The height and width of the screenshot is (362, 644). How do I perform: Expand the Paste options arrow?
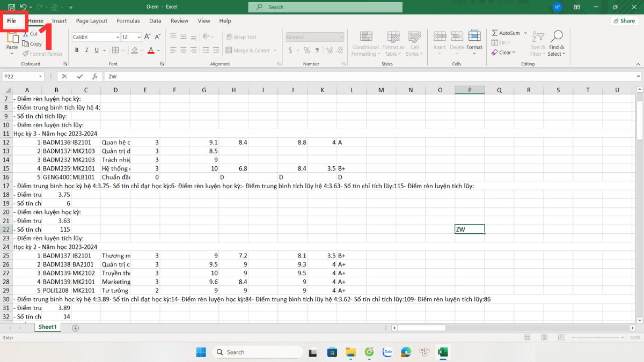point(12,54)
